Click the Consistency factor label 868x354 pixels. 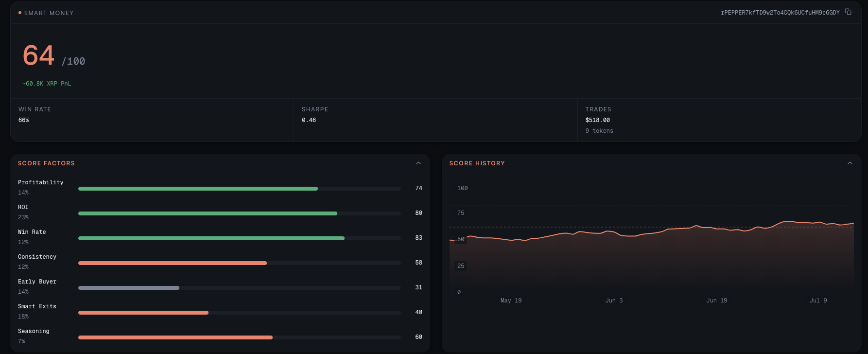point(37,257)
